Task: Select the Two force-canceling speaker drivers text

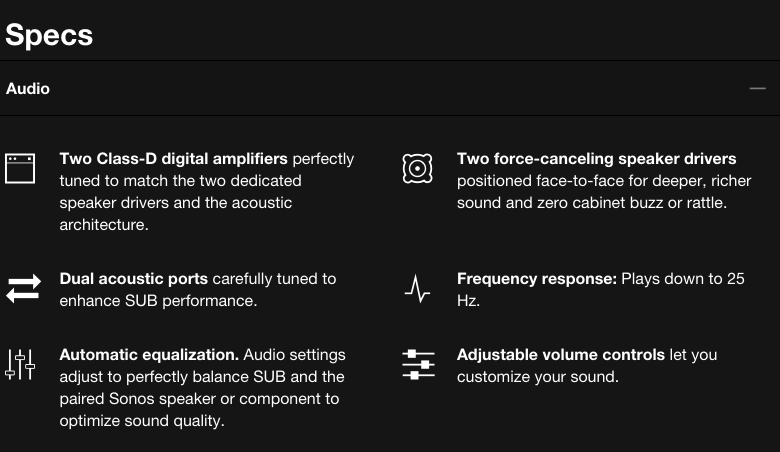Action: coord(596,159)
